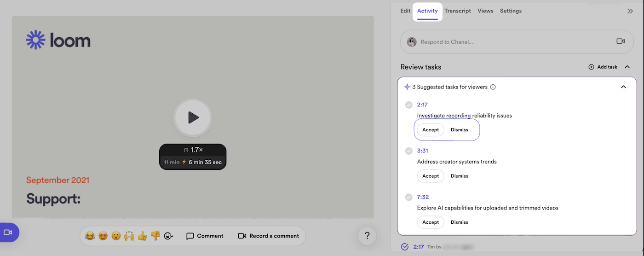Viewport: 644px width, 256px height.
Task: React with the heart-eyes emoji
Action: tap(103, 236)
